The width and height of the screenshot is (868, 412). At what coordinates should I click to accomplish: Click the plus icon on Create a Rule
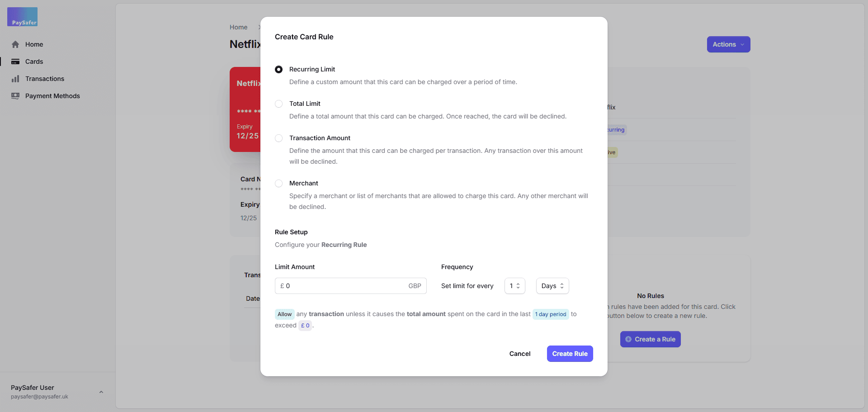(x=628, y=339)
